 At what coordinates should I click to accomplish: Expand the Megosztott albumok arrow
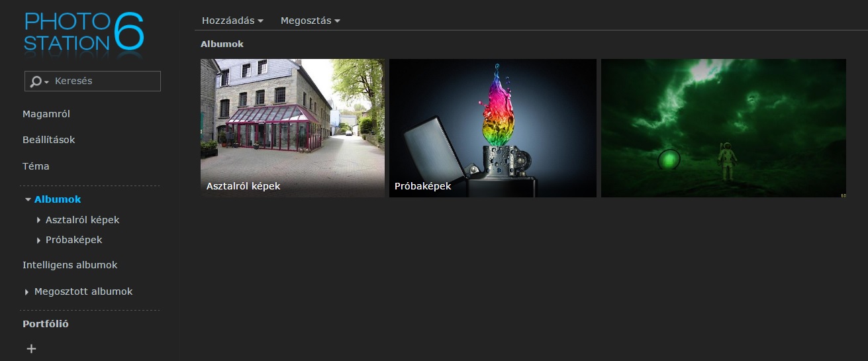(26, 292)
